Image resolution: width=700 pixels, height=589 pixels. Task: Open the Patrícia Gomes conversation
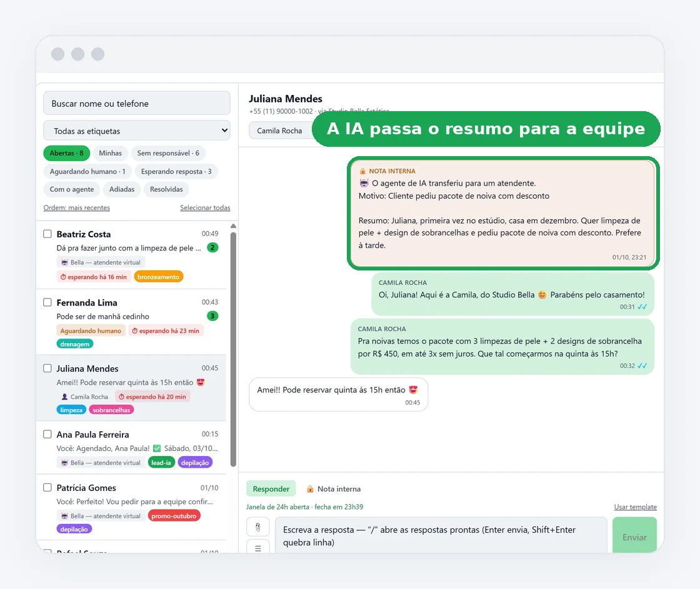131,507
